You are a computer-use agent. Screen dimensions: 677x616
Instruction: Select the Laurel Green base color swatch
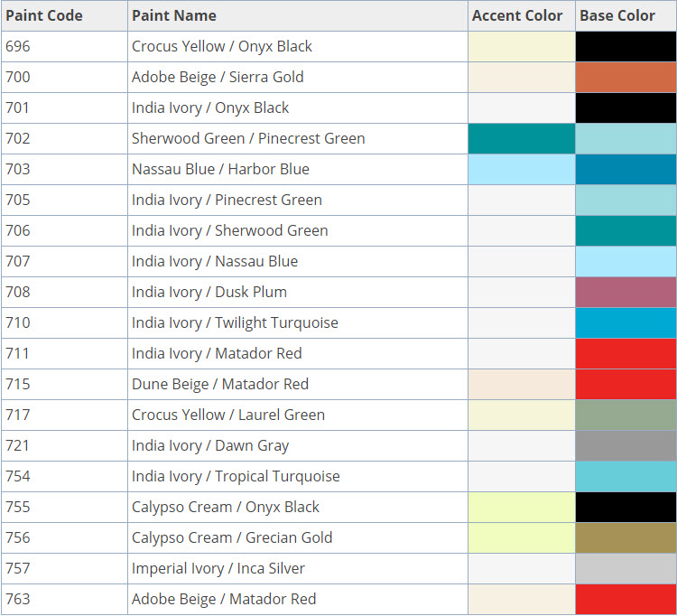pos(626,415)
